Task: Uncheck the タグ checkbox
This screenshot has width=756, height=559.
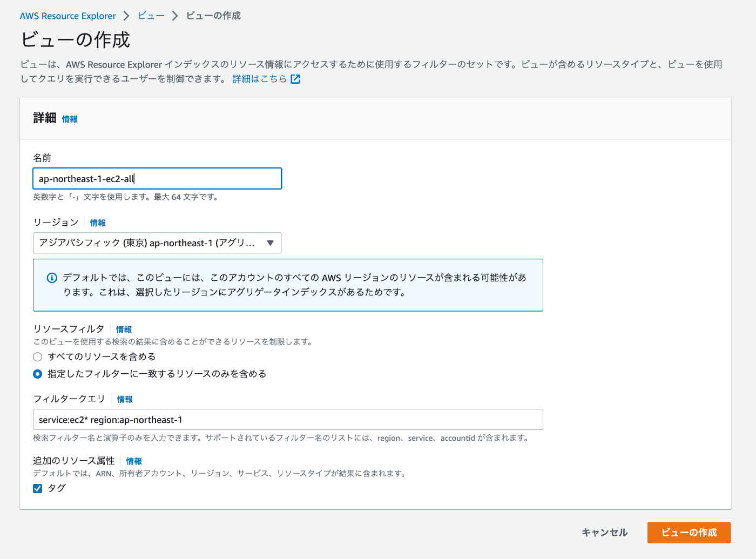Action: point(38,488)
